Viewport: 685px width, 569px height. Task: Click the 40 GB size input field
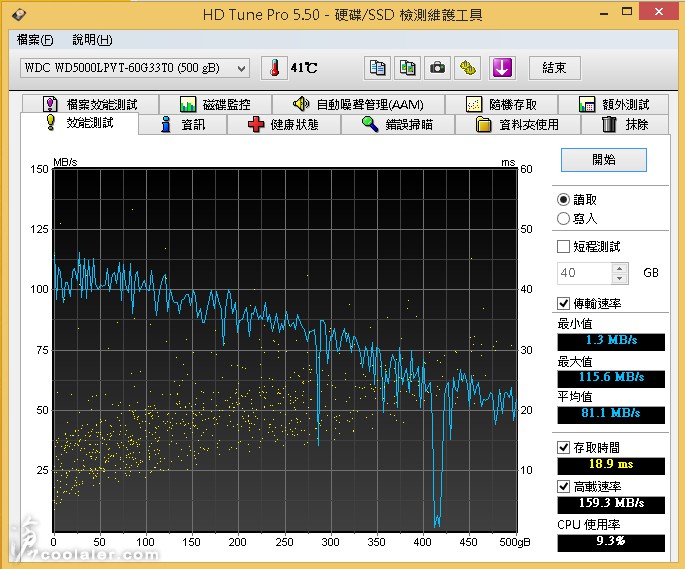click(584, 273)
